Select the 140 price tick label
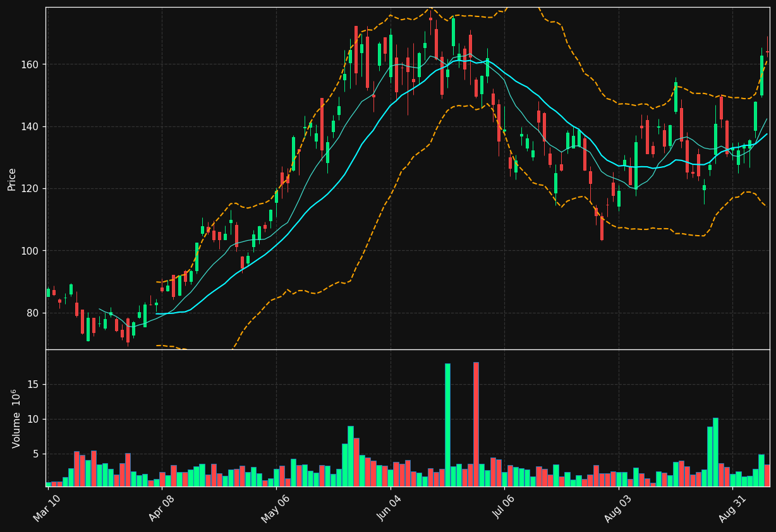Image resolution: width=776 pixels, height=532 pixels. (30, 126)
